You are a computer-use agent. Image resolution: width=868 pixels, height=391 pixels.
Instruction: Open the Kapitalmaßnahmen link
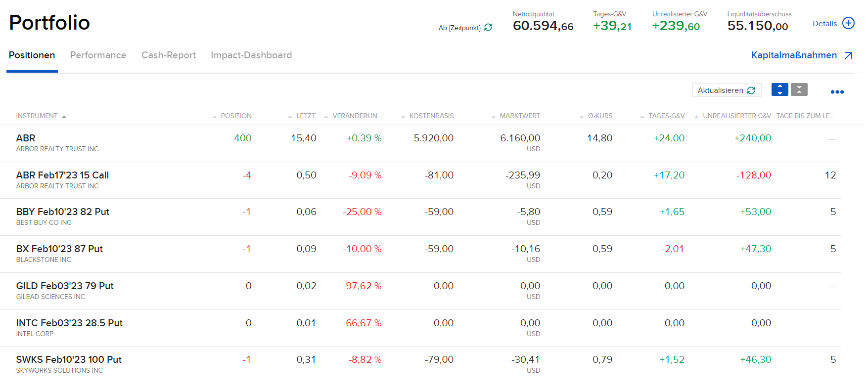[x=794, y=55]
